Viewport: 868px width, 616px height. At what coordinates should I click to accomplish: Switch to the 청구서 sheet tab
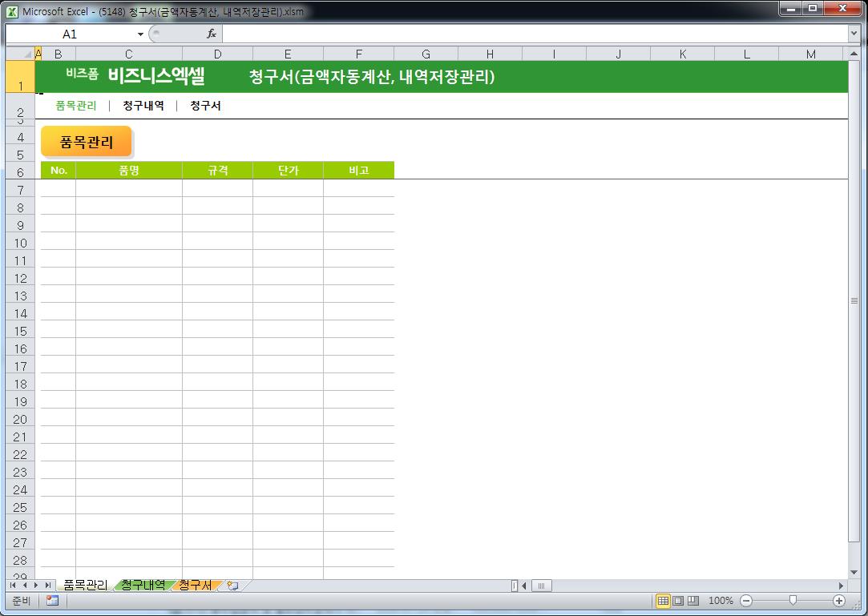click(196, 585)
